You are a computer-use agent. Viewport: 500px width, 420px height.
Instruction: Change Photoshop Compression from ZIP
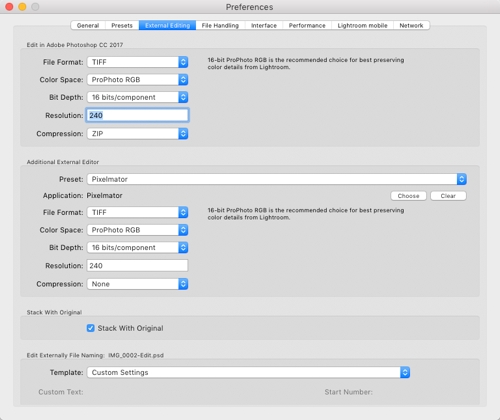click(137, 134)
